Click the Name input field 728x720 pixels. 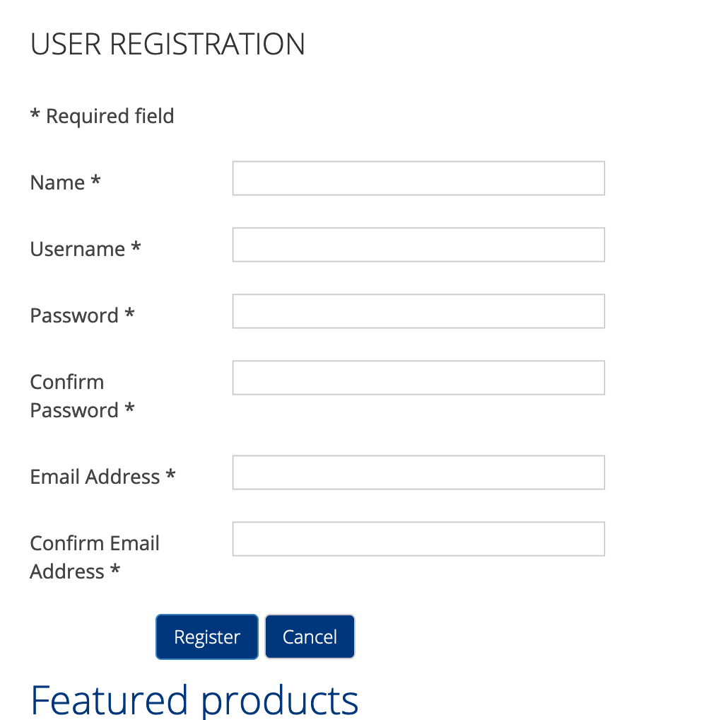(418, 178)
